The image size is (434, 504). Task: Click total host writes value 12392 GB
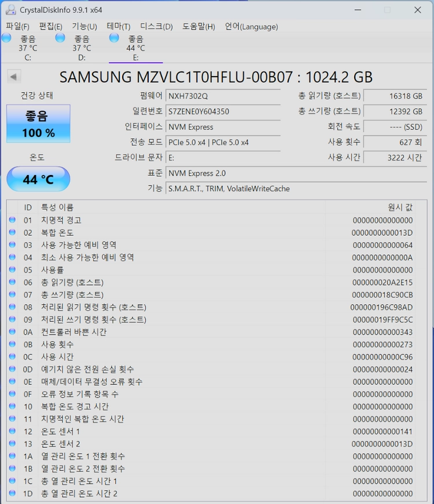click(395, 111)
